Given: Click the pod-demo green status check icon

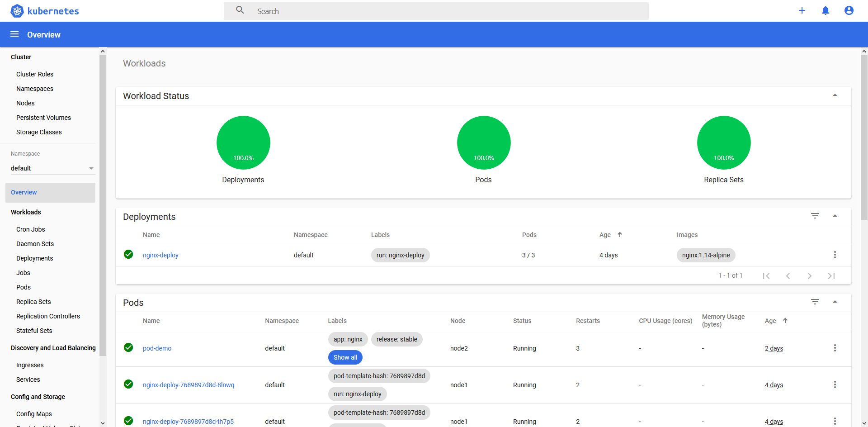Looking at the screenshot, I should tap(128, 347).
